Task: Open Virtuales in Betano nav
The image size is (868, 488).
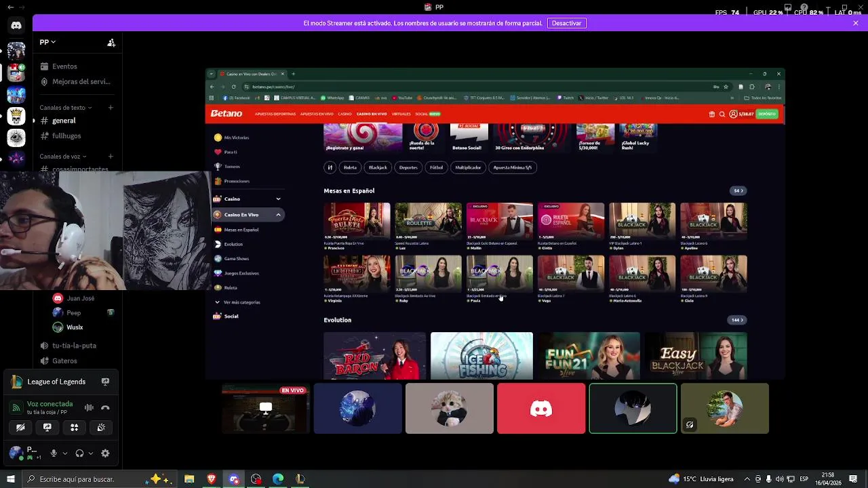Action: [401, 114]
